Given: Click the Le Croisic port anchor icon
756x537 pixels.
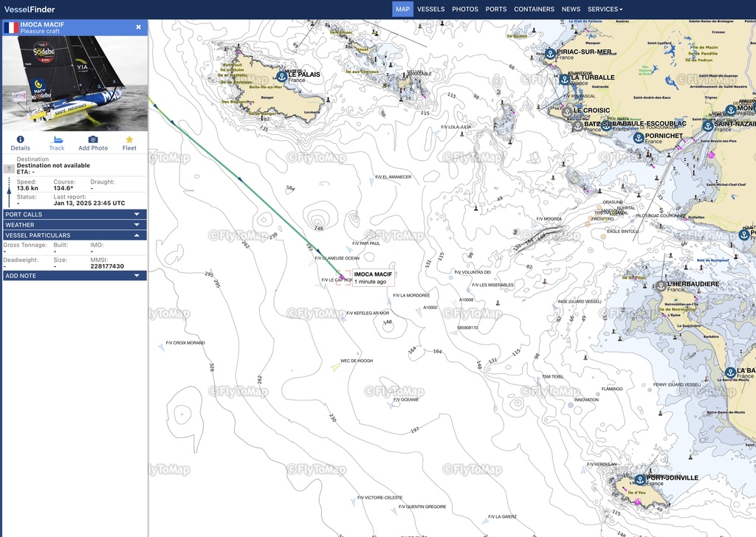Looking at the screenshot, I should pos(567,112).
